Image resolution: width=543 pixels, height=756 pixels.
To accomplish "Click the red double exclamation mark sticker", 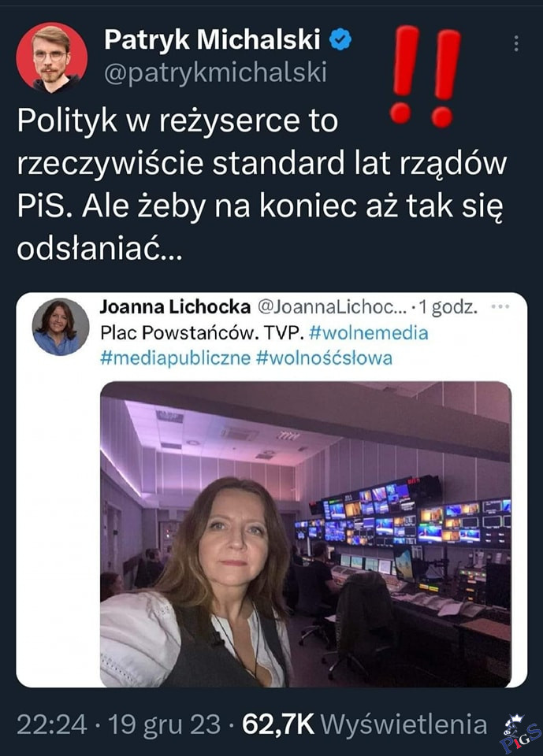I will coord(425,76).
